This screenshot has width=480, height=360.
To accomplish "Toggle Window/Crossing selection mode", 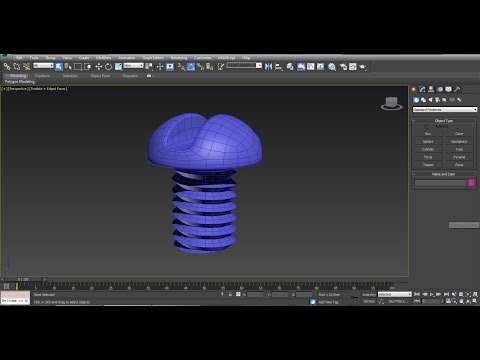I will point(88,67).
